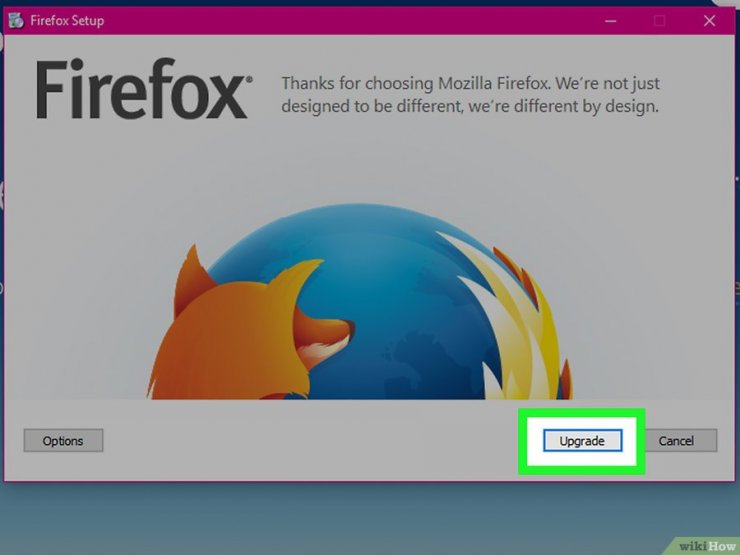Click the "Thanks for choosing Mozilla Firefox" text
The image size is (740, 555).
point(470,94)
